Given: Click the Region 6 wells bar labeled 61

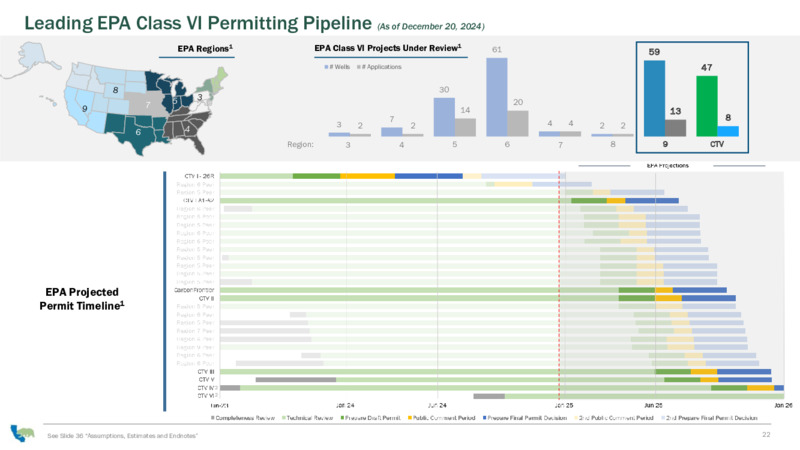Looking at the screenshot, I should click(496, 97).
